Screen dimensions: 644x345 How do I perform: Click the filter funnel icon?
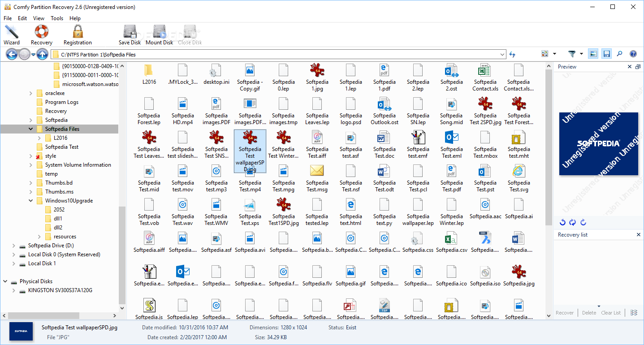coord(572,54)
